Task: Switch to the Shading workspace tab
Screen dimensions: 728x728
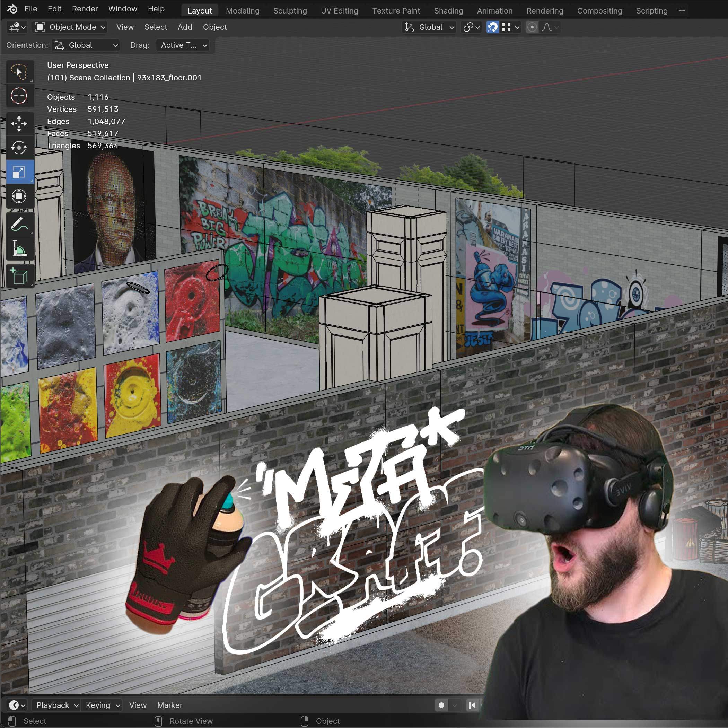Action: tap(448, 10)
